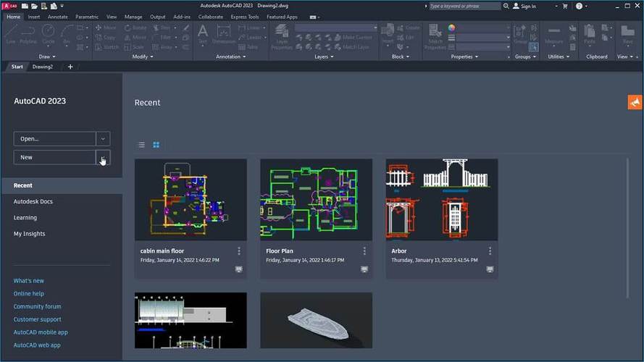Switch recent files to grid view
Viewport: 644px width, 362px height.
click(x=156, y=145)
